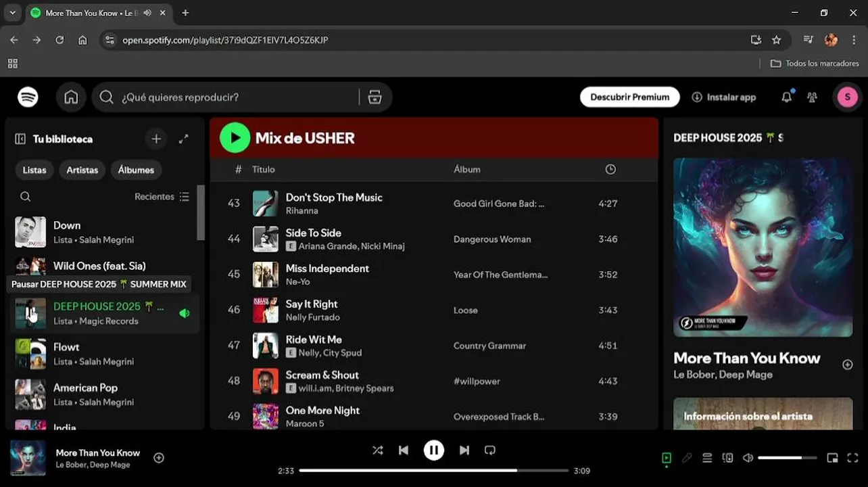The image size is (868, 487).
Task: Open Country Grammar album link
Action: coord(489,346)
